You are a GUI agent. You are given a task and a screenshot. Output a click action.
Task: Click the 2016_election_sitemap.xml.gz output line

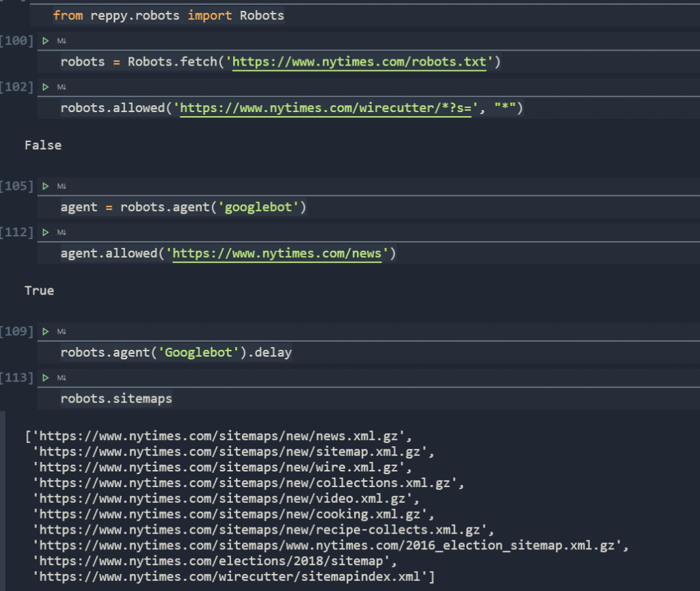[331, 545]
